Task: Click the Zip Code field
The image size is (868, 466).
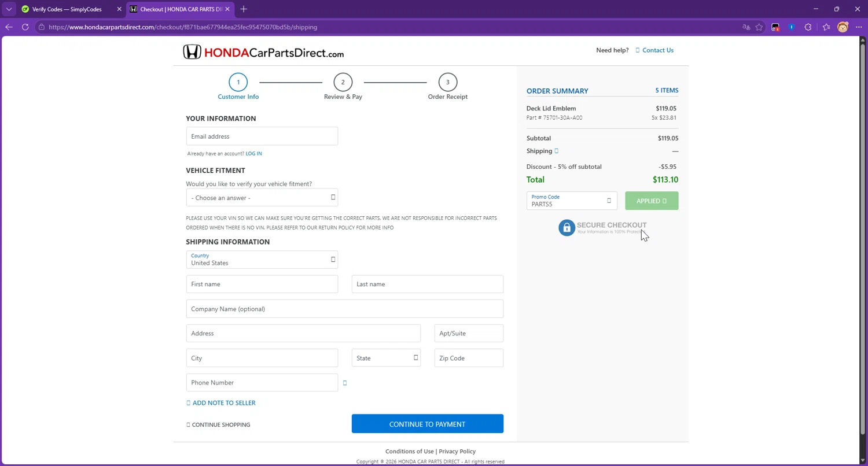Action: click(x=469, y=358)
